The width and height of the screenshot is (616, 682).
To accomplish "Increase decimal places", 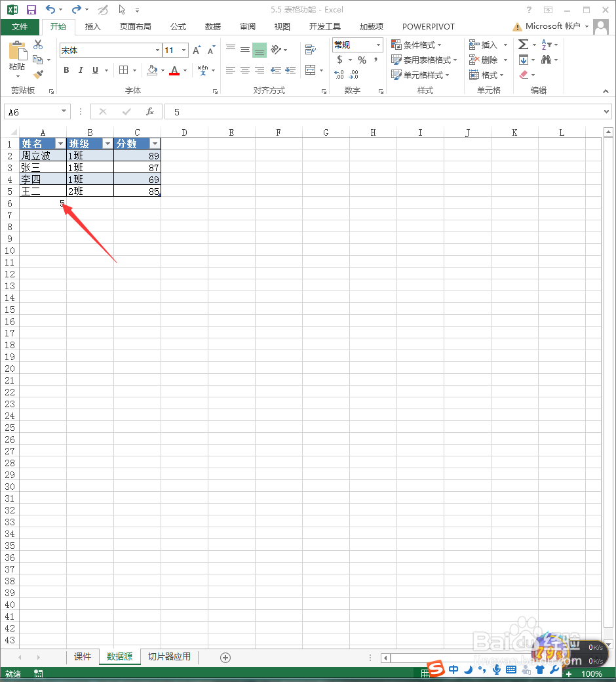I will tap(339, 75).
